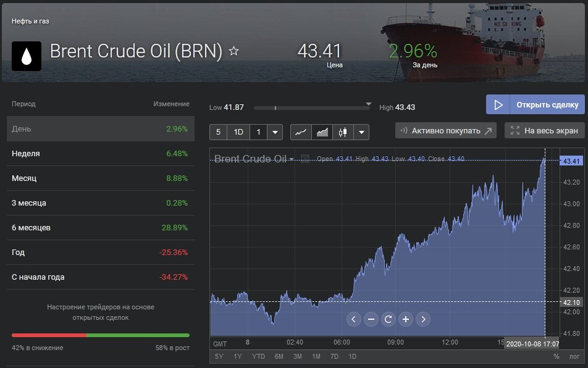Viewport: 588px width, 368px height.
Task: Click the Low-High price range slider
Action: tap(312, 107)
